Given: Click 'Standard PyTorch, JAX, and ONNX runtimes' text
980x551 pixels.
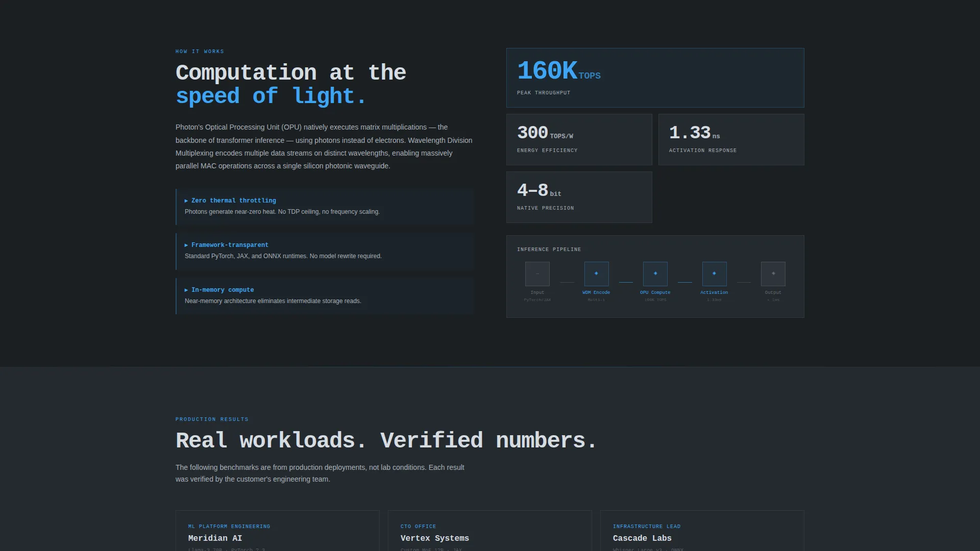Looking at the screenshot, I should coord(283,256).
